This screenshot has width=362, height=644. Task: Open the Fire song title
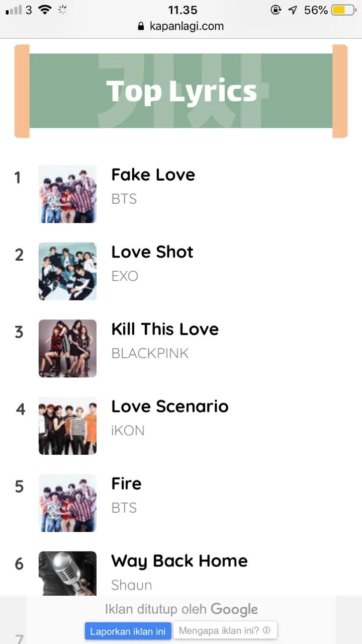point(126,484)
